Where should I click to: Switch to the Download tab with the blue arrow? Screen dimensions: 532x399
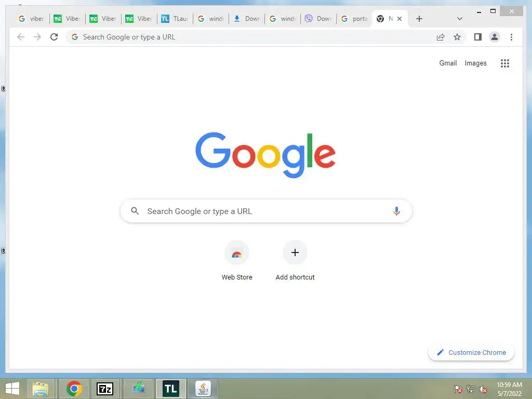[246, 19]
